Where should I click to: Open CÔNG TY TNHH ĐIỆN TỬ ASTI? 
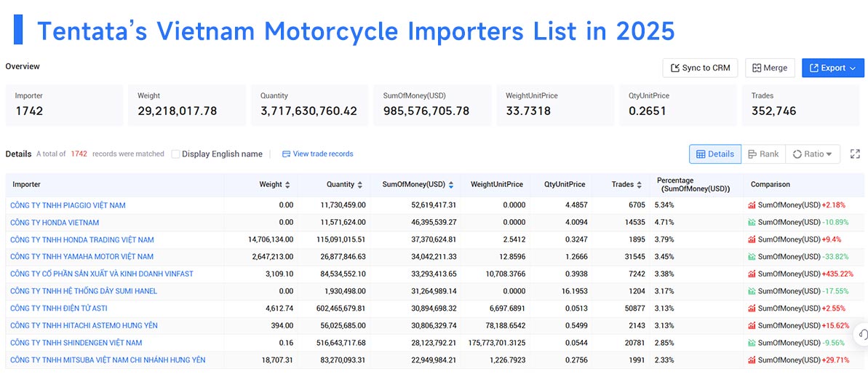[59, 309]
